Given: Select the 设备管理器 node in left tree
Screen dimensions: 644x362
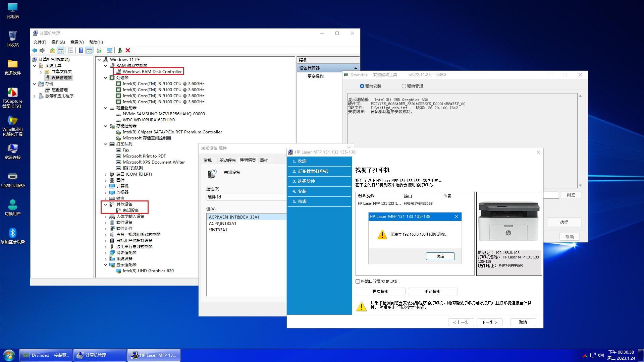Looking at the screenshot, I should coord(59,77).
